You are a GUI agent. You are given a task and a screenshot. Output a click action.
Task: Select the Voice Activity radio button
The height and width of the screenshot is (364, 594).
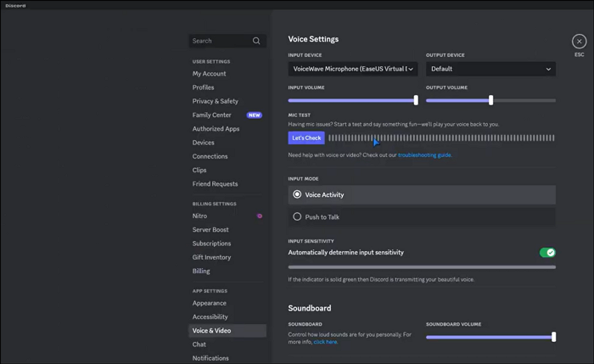(297, 194)
